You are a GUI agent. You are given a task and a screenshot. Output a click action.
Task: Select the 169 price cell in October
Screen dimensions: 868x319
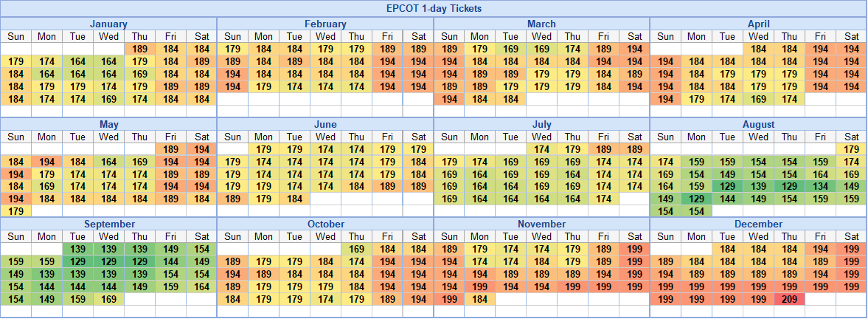pyautogui.click(x=356, y=249)
